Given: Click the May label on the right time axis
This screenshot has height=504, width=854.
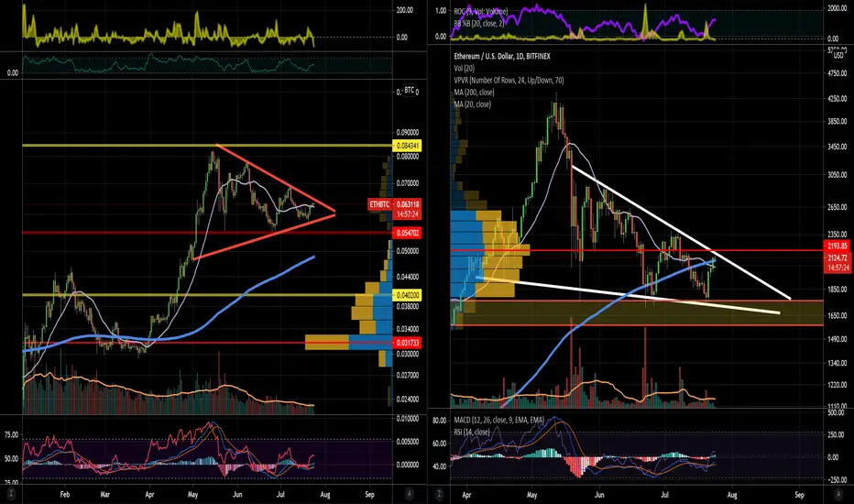Looking at the screenshot, I should 531,495.
